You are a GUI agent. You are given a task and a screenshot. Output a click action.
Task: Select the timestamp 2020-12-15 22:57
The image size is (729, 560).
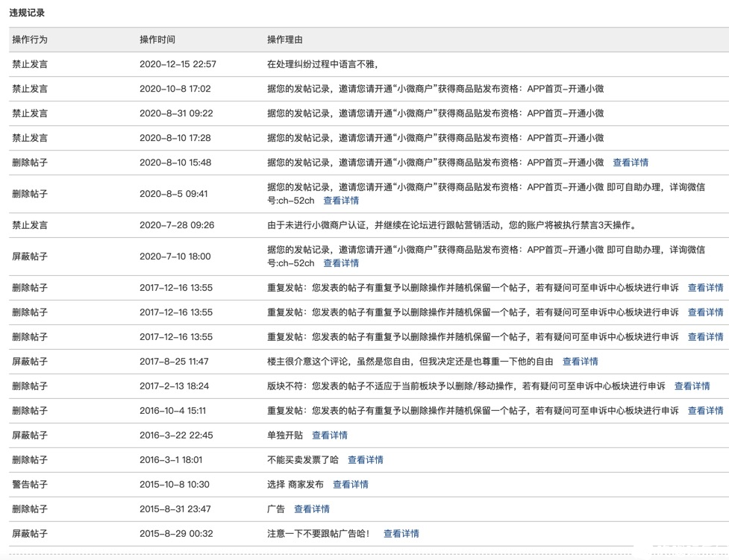click(x=178, y=64)
